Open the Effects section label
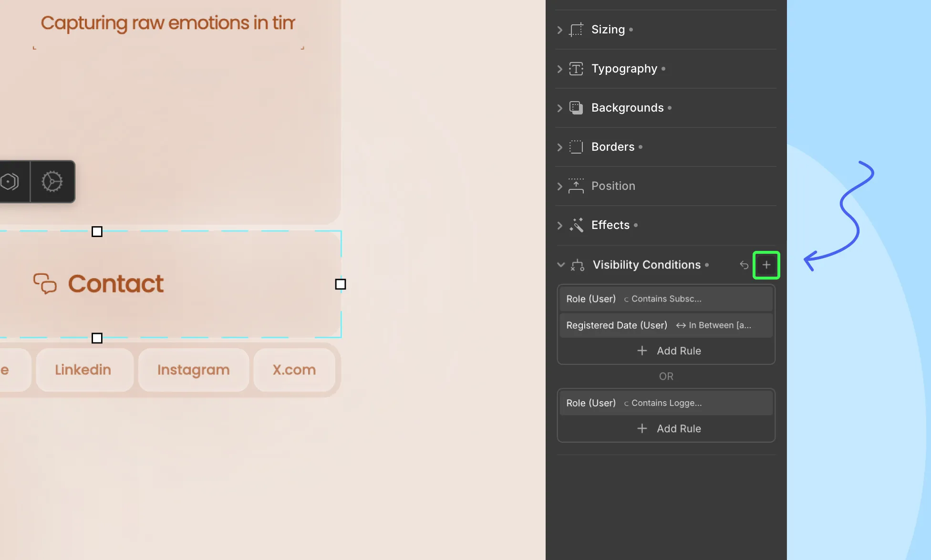 tap(610, 225)
